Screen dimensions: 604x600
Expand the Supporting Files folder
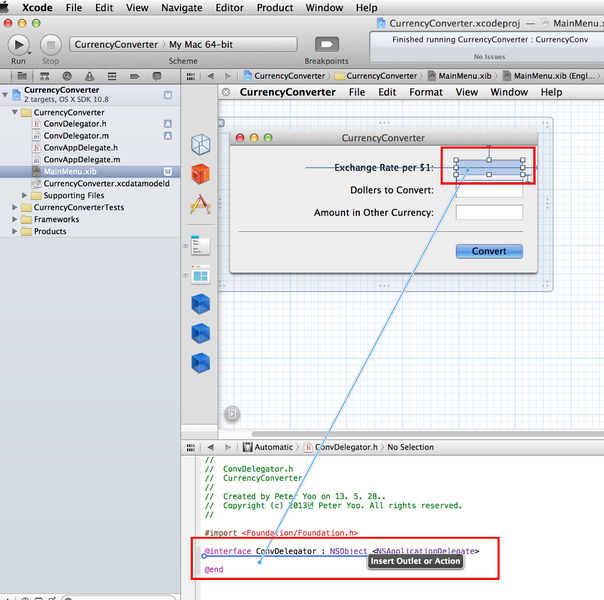coord(23,196)
